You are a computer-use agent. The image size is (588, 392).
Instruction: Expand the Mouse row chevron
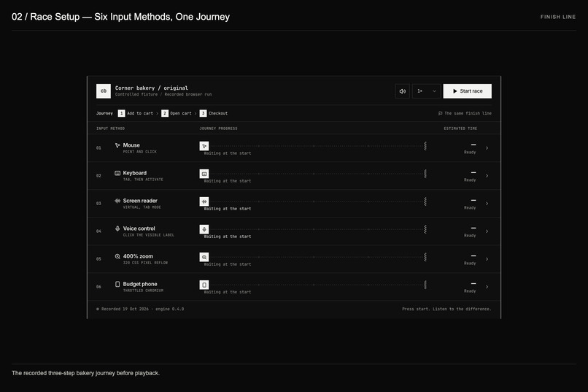pos(487,148)
